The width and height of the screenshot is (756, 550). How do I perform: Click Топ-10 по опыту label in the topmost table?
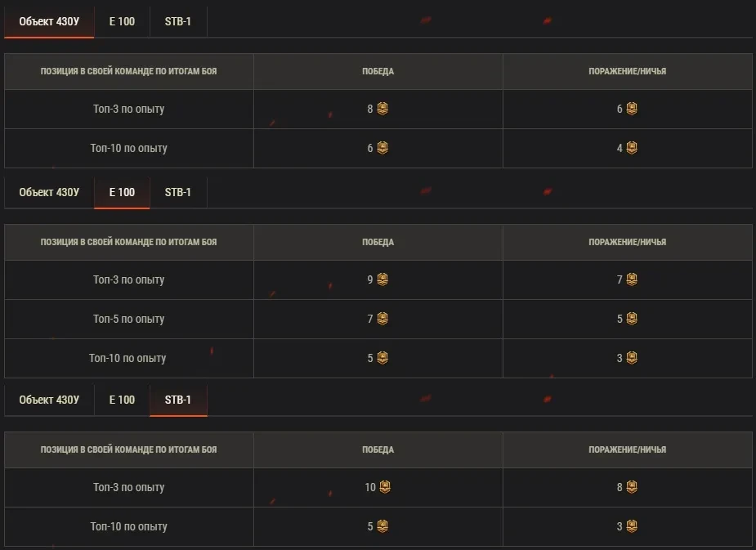(x=129, y=148)
